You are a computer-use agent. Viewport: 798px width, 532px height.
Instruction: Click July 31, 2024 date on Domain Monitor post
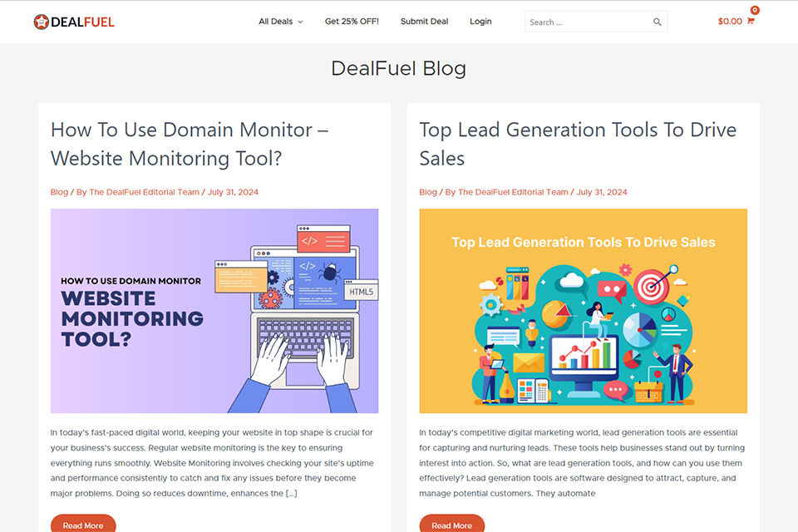click(x=233, y=192)
